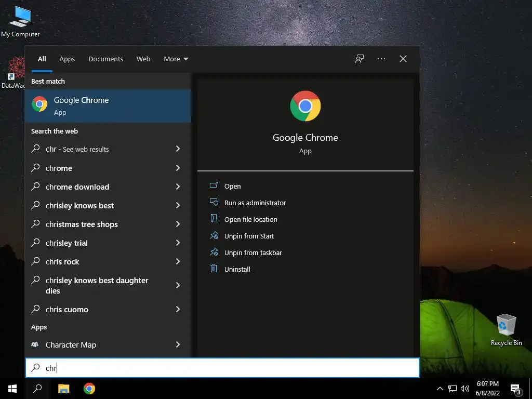The height and width of the screenshot is (399, 532).
Task: Expand the More filter dropdown
Action: (x=176, y=59)
